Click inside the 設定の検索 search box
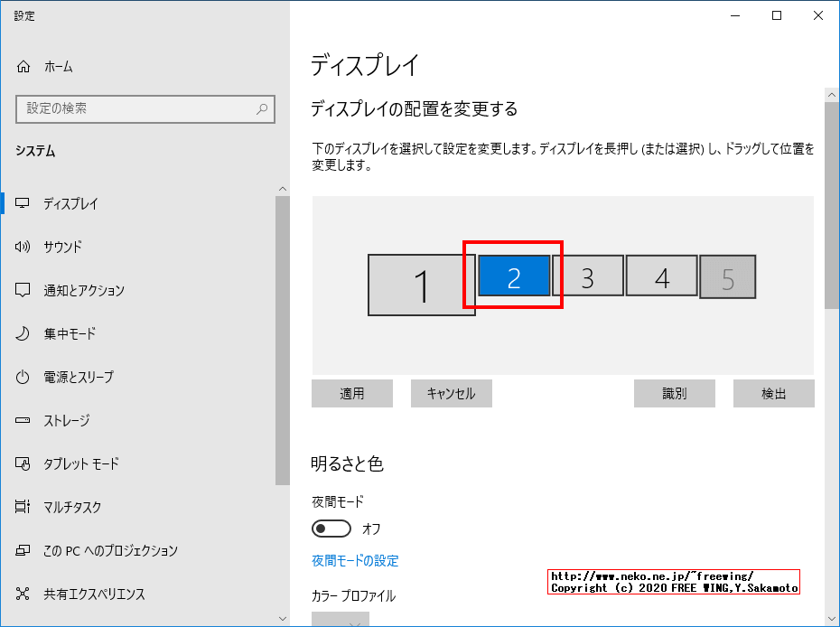Viewport: 840px width, 627px height. 135,109
